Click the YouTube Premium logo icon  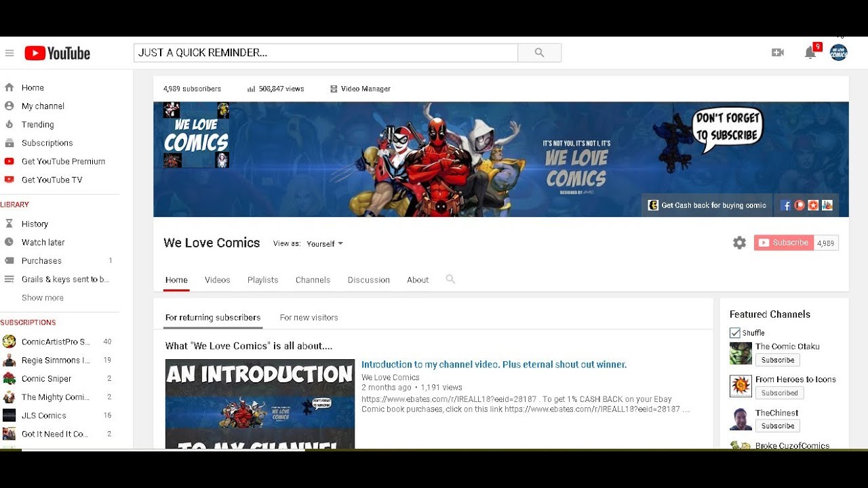(9, 161)
